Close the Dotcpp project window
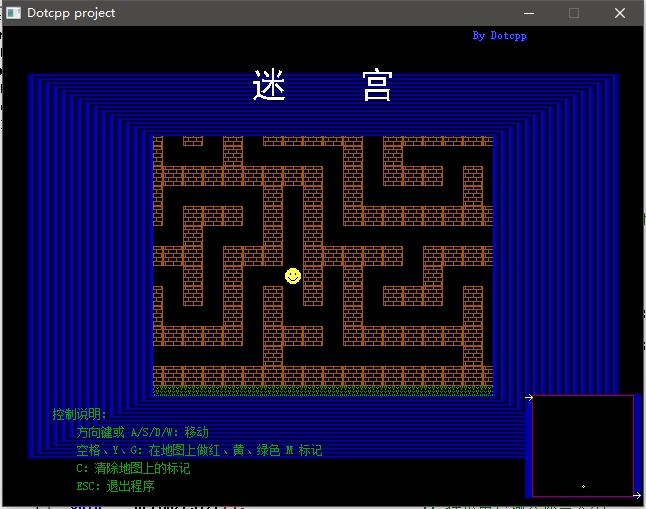646x509 pixels. [x=620, y=13]
